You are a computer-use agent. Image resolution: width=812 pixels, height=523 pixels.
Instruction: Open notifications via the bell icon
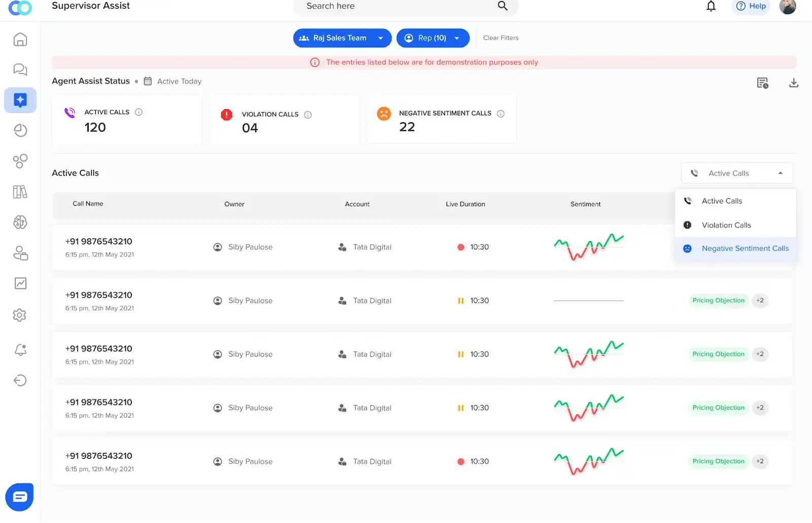click(x=711, y=6)
